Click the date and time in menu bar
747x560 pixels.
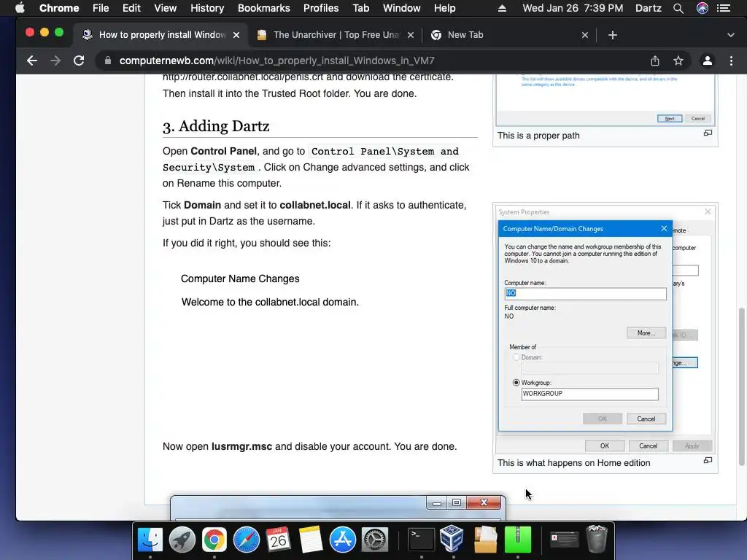coord(573,8)
